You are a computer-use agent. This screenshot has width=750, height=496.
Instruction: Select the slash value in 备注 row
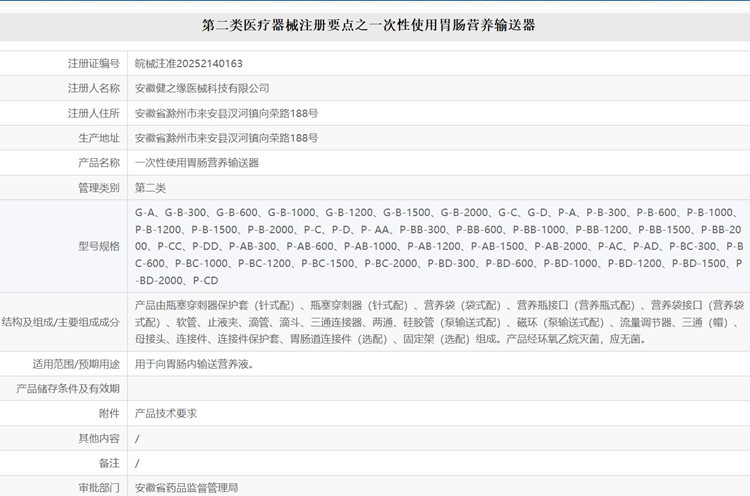coord(137,463)
